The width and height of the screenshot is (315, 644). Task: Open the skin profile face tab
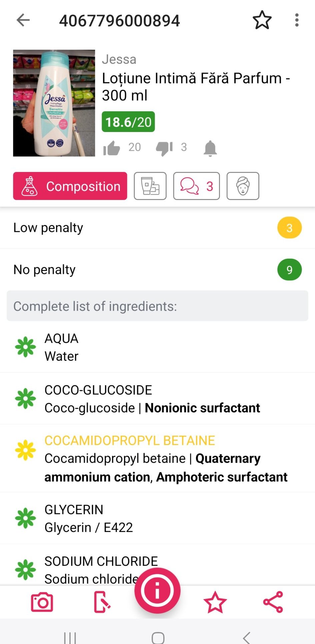click(x=243, y=186)
